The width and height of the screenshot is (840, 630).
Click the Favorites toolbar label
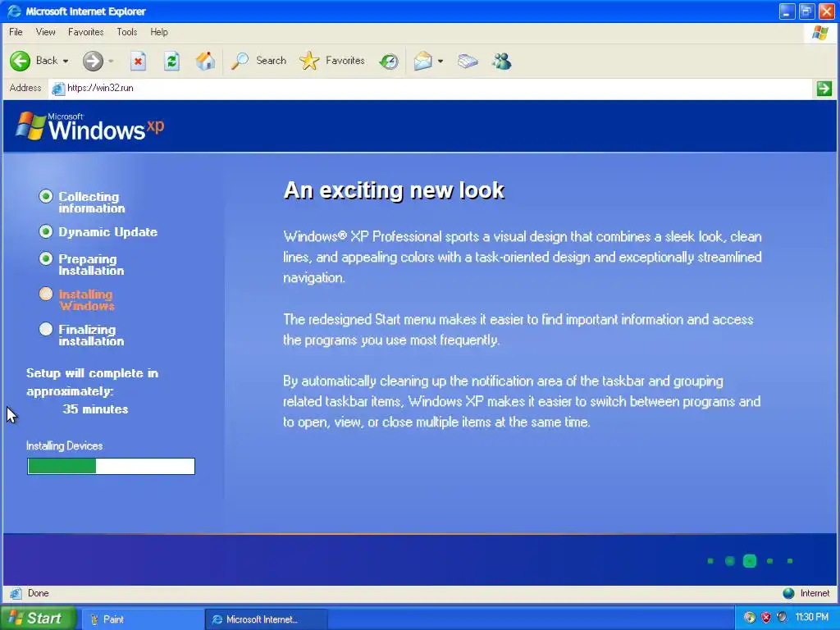pos(345,61)
